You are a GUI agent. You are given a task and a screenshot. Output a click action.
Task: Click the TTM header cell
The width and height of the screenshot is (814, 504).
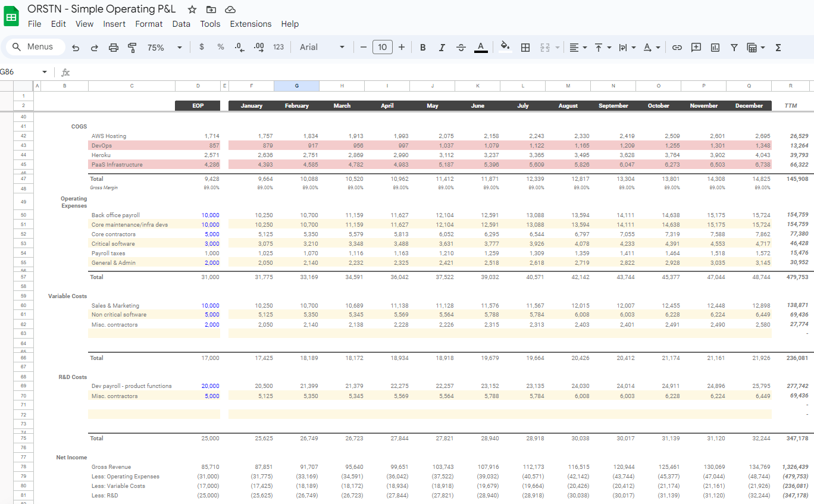[791, 106]
